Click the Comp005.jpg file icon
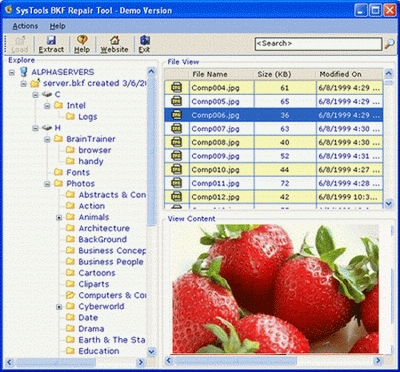The width and height of the screenshot is (400, 372). (x=176, y=101)
